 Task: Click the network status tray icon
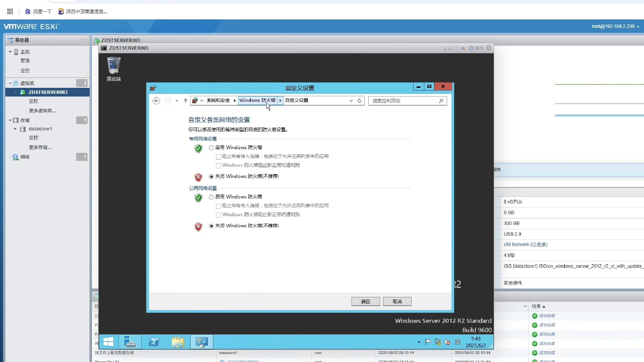click(x=438, y=342)
